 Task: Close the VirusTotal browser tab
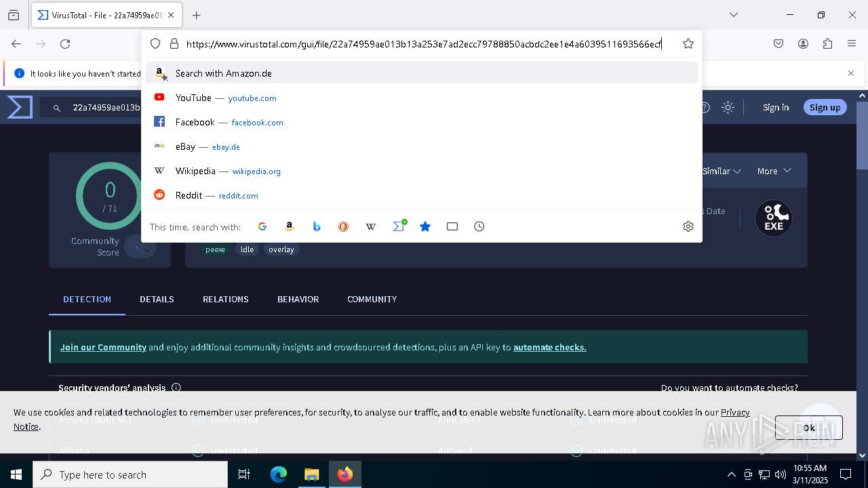[171, 15]
